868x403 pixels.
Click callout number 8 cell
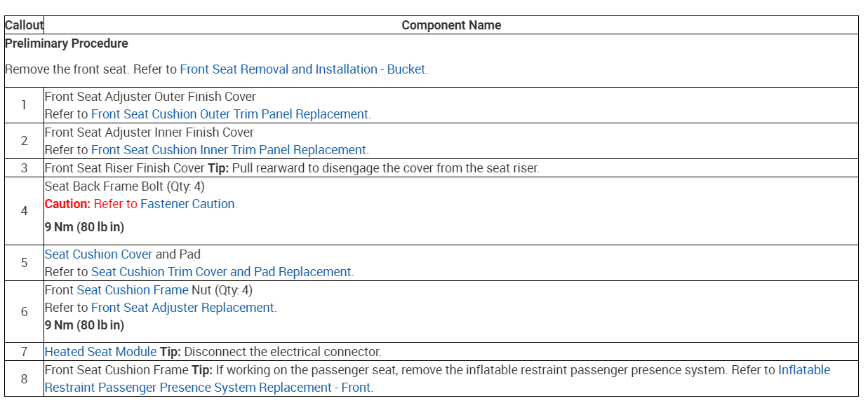[24, 378]
